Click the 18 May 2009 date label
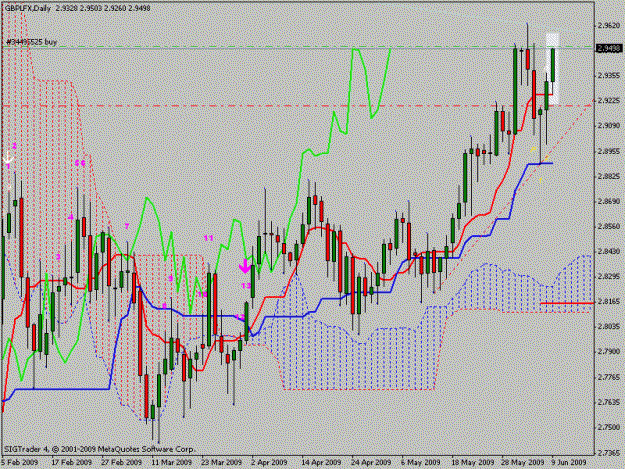Screen dimensions: 625x469 coord(472,463)
